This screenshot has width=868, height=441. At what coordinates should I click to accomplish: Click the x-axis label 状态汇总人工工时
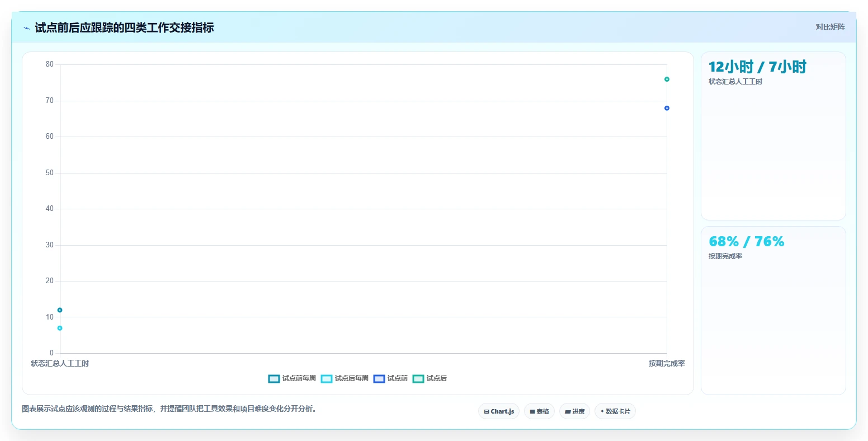(60, 364)
